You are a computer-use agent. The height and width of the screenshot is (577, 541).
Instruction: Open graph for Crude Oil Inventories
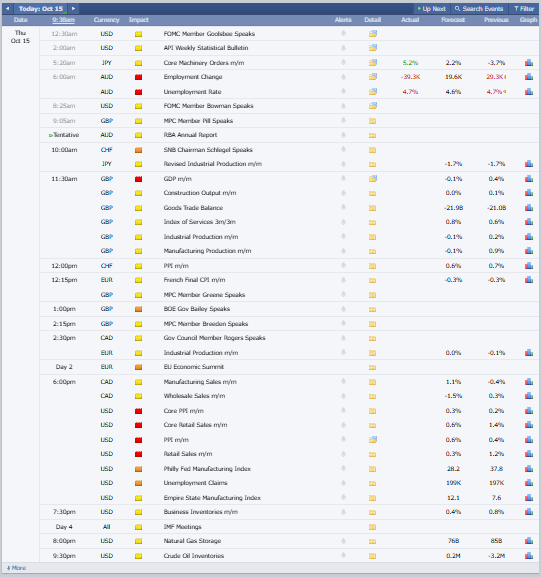pos(529,556)
